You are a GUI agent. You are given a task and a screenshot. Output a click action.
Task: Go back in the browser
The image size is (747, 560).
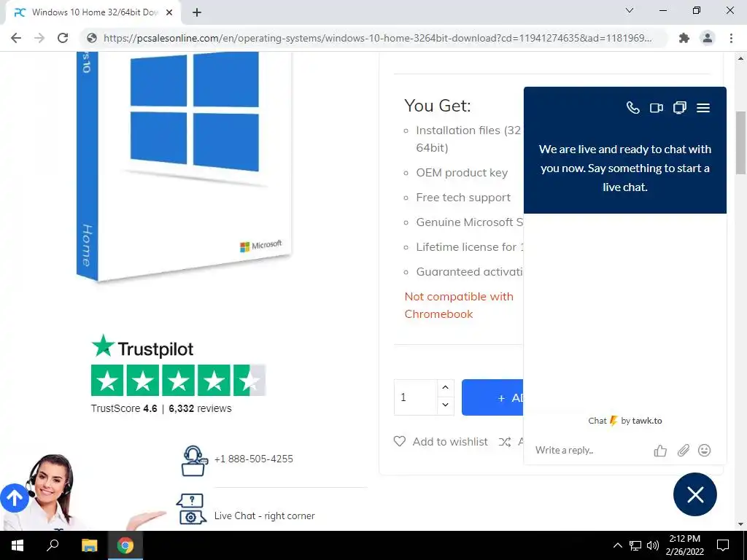click(16, 38)
